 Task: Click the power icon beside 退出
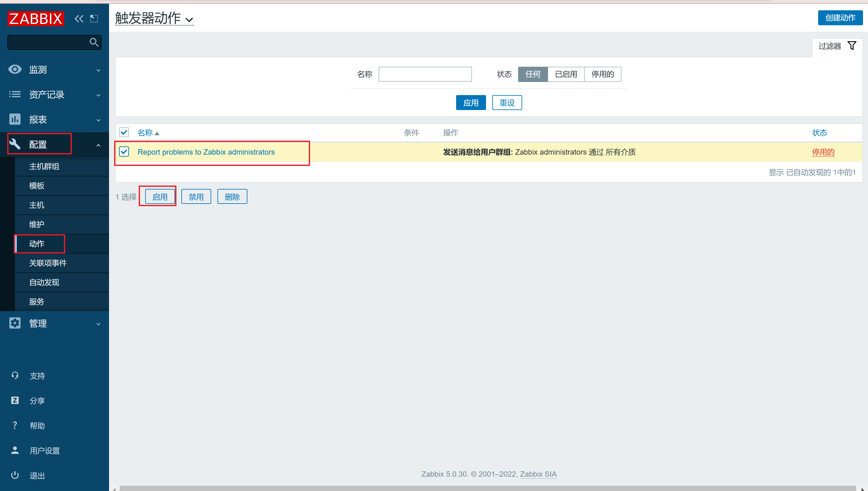pyautogui.click(x=15, y=475)
